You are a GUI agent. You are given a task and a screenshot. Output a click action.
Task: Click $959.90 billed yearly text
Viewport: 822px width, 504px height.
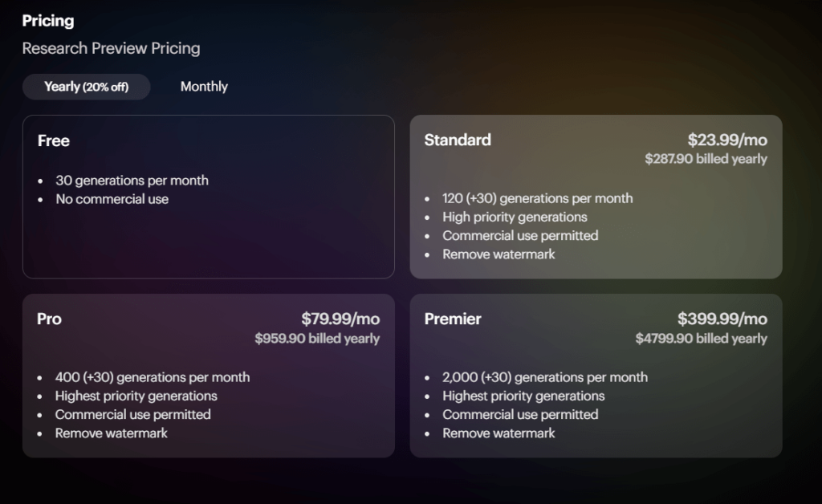[317, 339]
